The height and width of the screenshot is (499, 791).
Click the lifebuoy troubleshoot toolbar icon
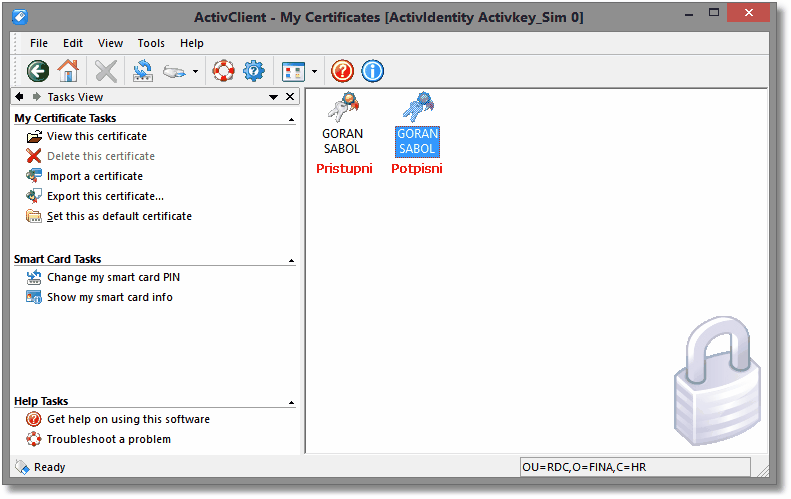pos(223,71)
